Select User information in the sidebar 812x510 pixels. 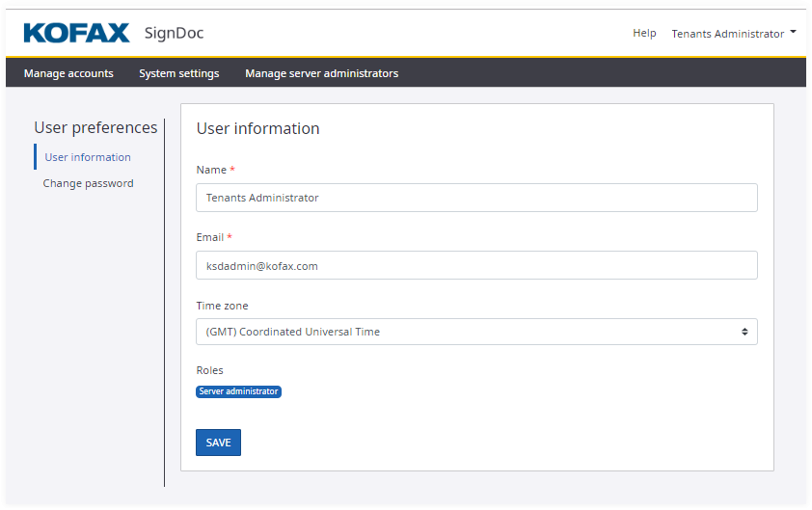88,157
